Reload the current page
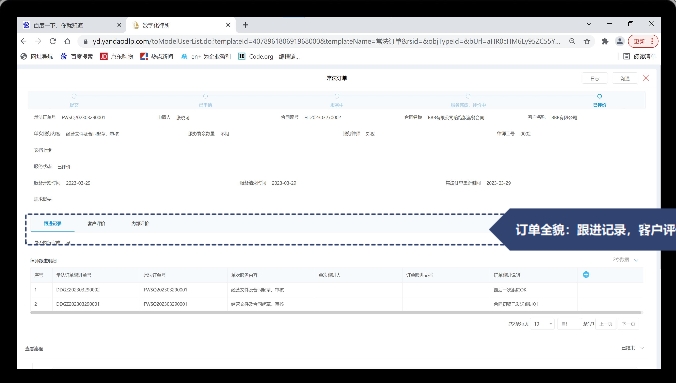 tap(53, 41)
